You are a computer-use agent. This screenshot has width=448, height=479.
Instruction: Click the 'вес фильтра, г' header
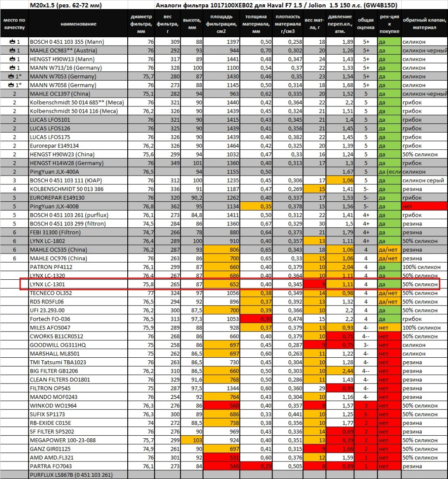[x=167, y=24]
